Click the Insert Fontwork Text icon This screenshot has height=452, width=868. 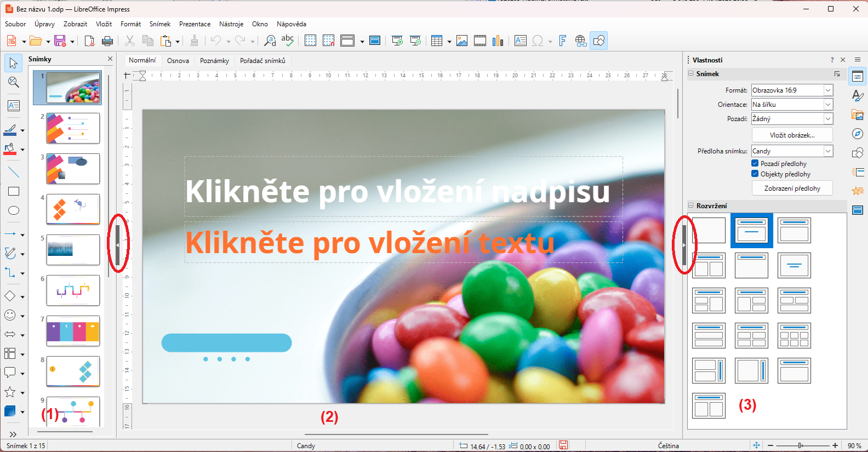(x=562, y=41)
